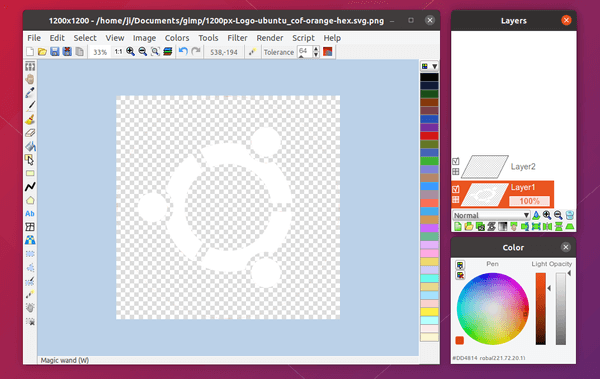Click the top small icon in Color window
This screenshot has width=600, height=379.
[x=460, y=265]
